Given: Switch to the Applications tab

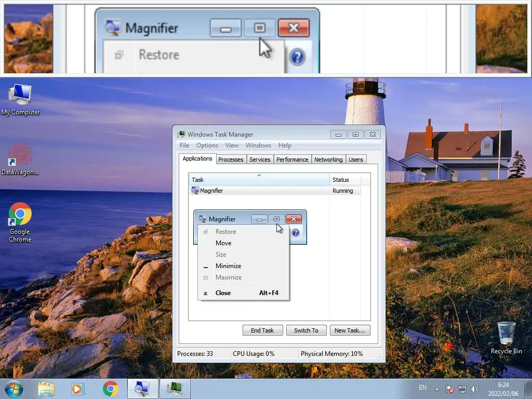Looking at the screenshot, I should 197,158.
